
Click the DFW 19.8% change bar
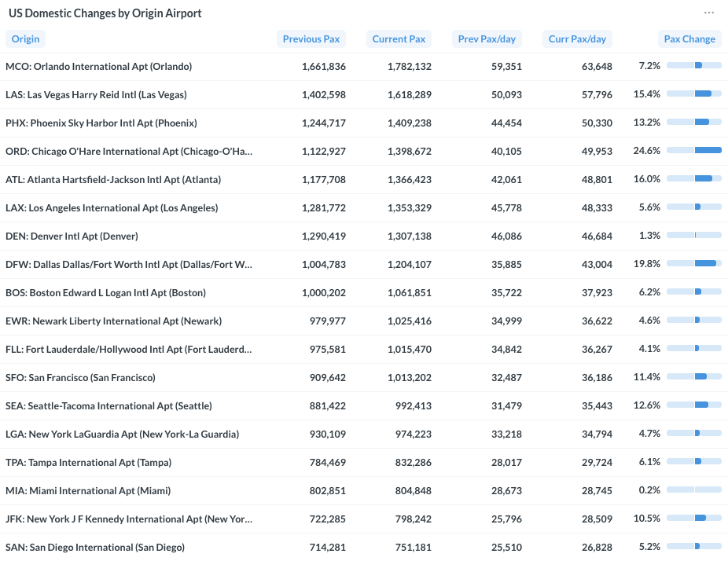tap(694, 264)
